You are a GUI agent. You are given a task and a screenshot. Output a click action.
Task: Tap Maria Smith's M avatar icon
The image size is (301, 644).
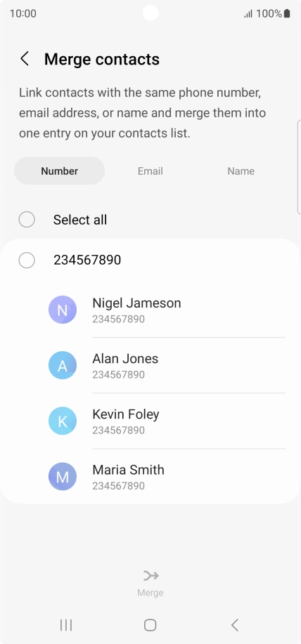point(63,476)
